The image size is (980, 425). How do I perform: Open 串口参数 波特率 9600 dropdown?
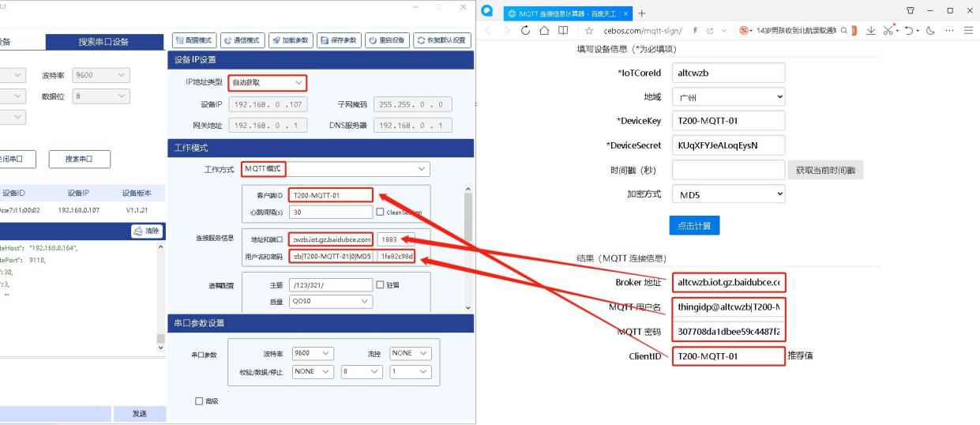(313, 353)
